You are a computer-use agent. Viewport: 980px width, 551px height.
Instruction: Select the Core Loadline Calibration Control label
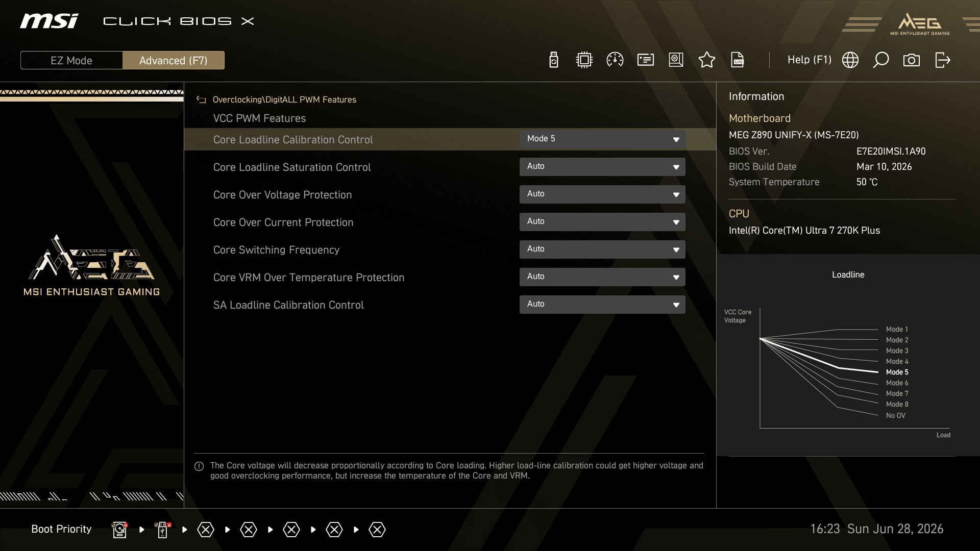293,140
